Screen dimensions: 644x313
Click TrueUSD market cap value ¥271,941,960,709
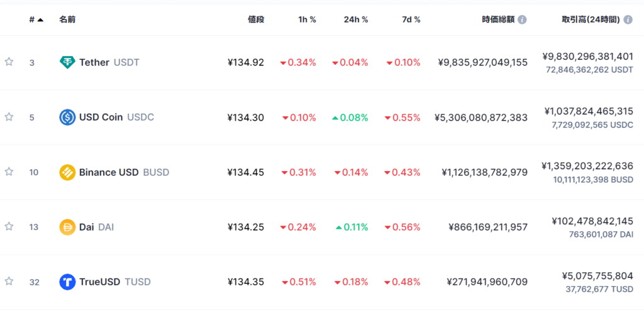(x=487, y=282)
